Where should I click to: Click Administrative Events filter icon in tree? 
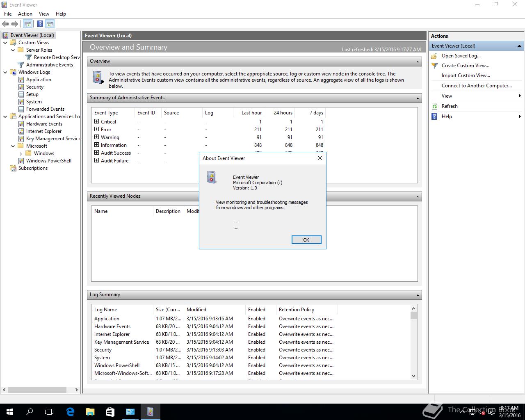[21, 65]
